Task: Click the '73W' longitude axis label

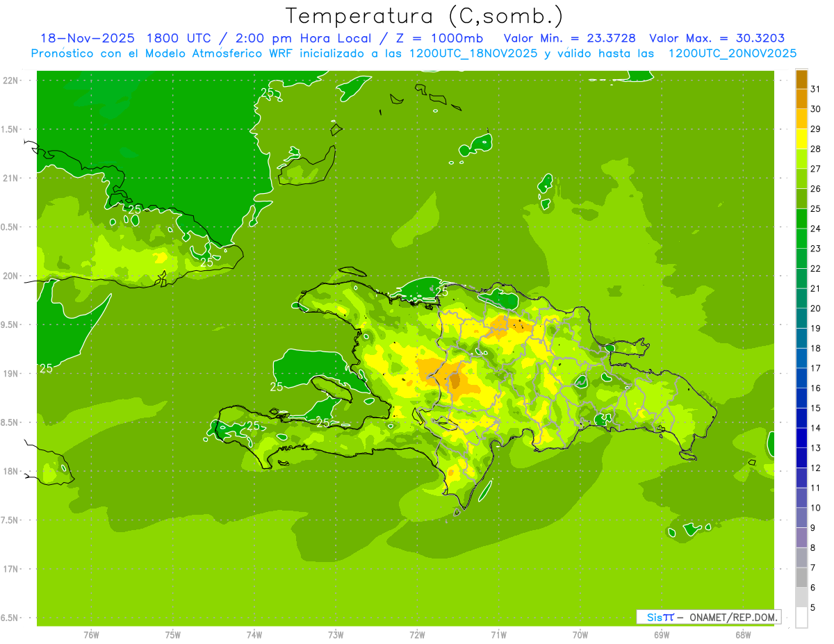Action: 336,635
